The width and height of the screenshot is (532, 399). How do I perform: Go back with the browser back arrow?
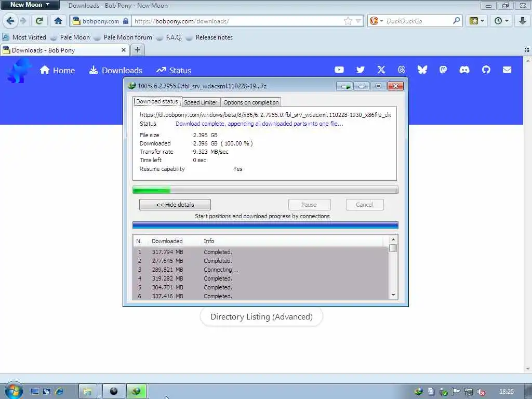click(x=10, y=21)
